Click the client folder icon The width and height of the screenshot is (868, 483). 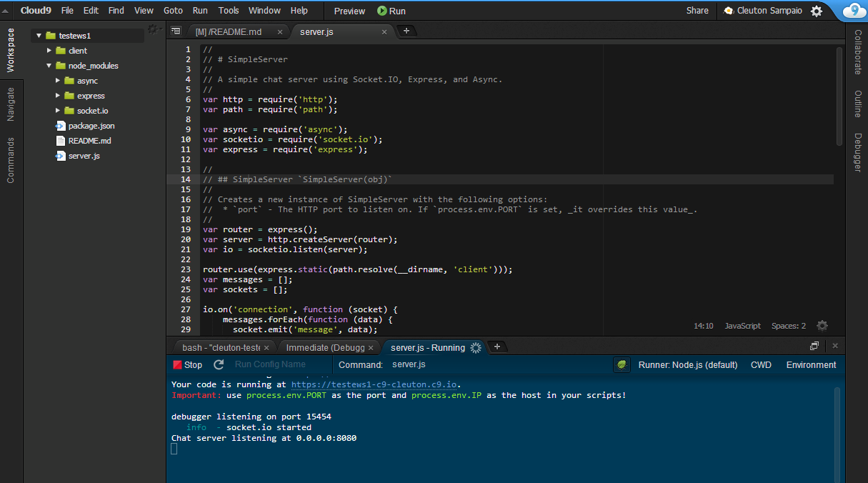(x=61, y=51)
